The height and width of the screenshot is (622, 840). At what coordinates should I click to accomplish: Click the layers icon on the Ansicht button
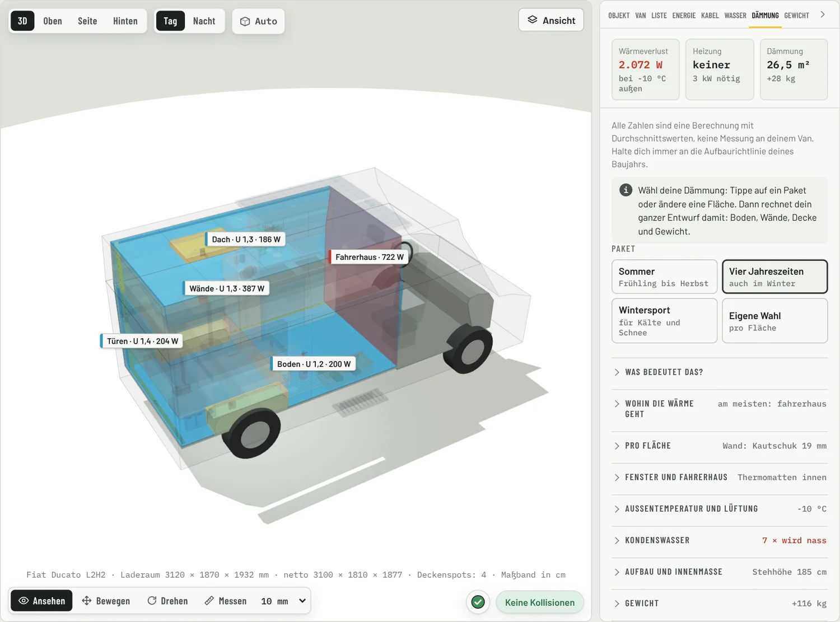533,20
